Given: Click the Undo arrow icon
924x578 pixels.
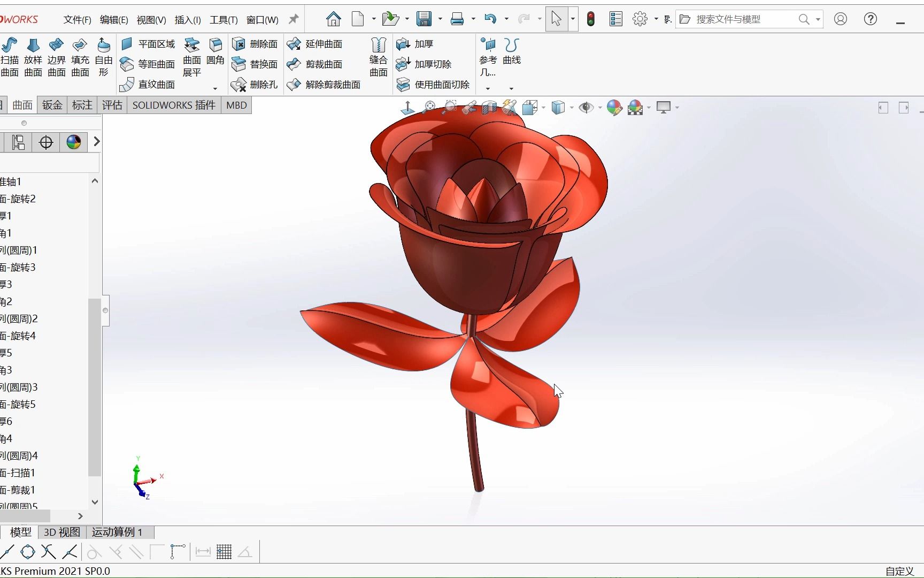Looking at the screenshot, I should [490, 19].
